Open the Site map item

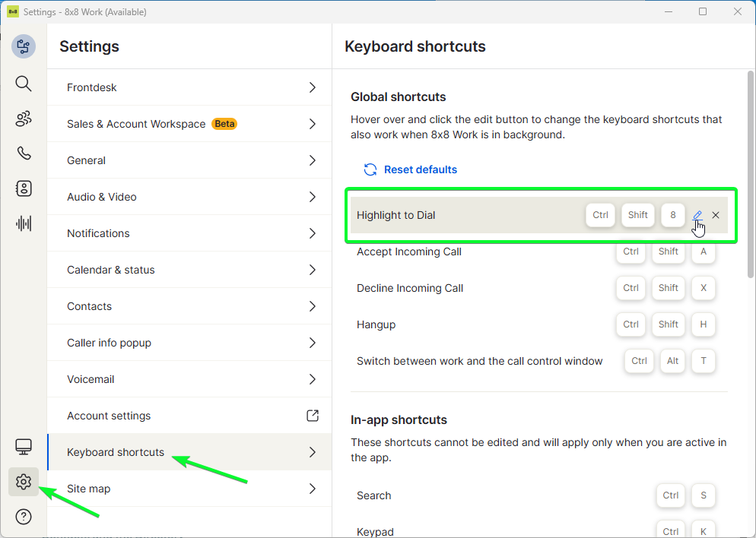pos(189,489)
